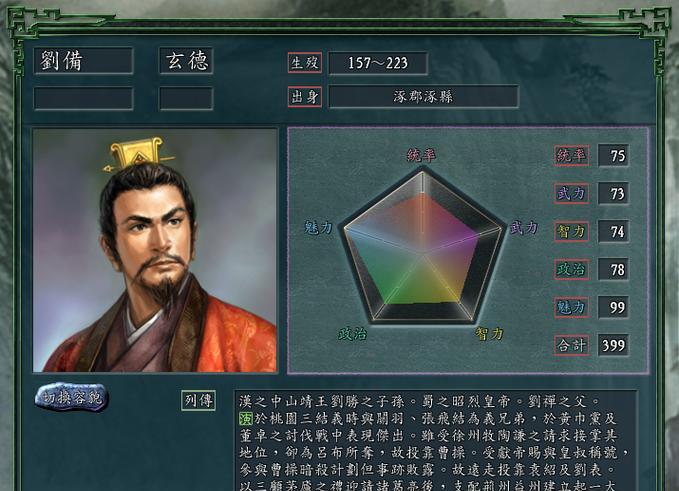This screenshot has width=679, height=491.
Task: Select the 智力 stat label beside 74
Action: (x=572, y=231)
